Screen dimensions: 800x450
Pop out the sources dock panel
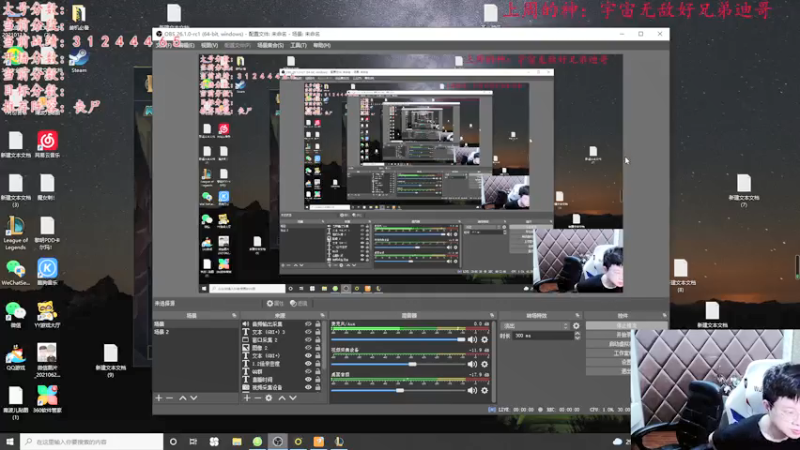[x=322, y=315]
